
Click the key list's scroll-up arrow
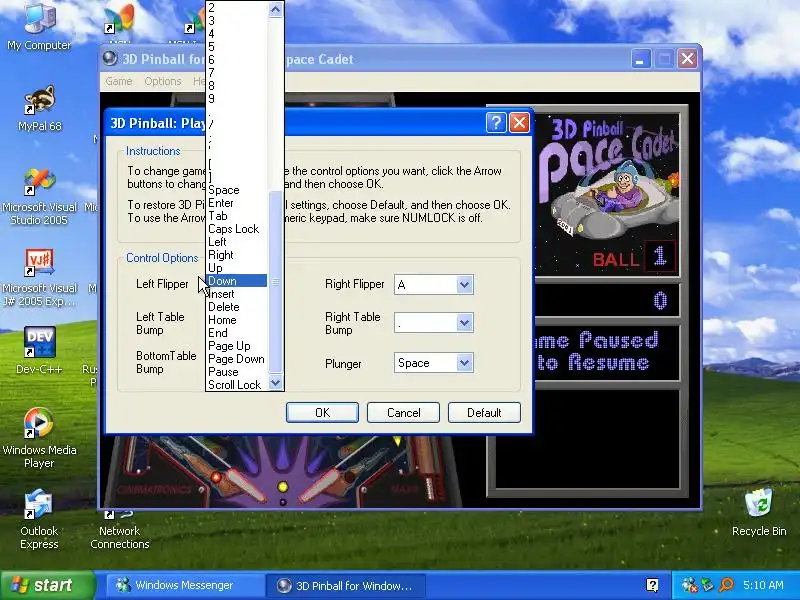(x=276, y=9)
